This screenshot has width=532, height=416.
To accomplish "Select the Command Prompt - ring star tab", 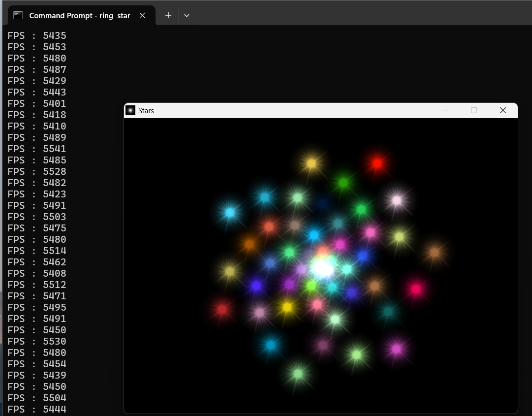I will pyautogui.click(x=79, y=15).
